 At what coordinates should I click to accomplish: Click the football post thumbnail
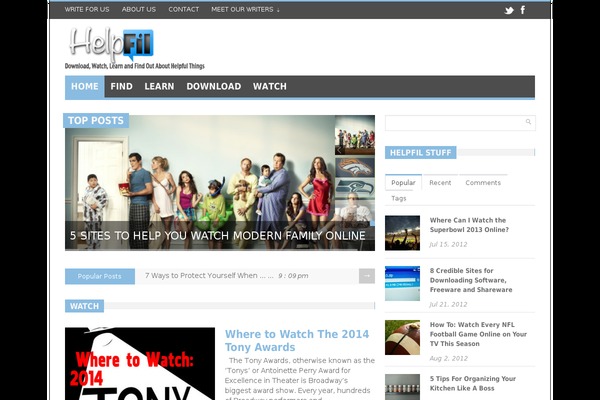coord(402,337)
